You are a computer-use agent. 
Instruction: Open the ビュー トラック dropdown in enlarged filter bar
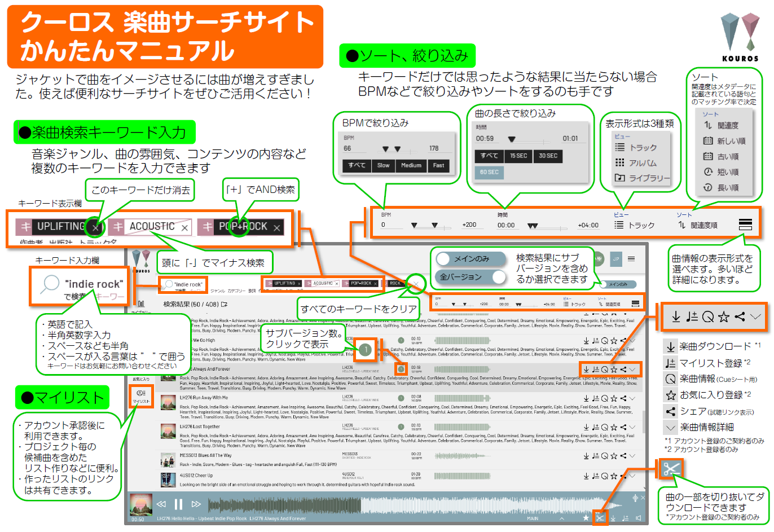635,225
